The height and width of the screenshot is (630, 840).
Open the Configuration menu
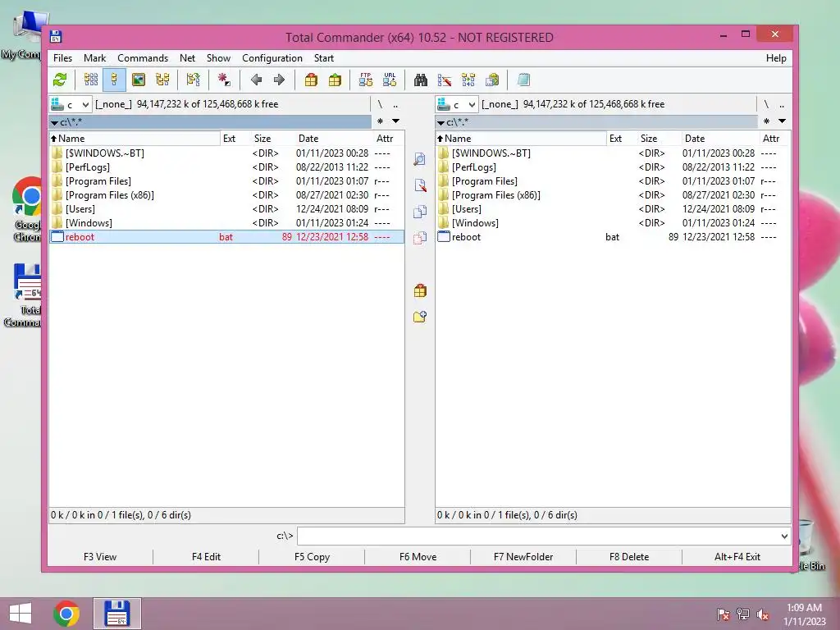pos(272,58)
